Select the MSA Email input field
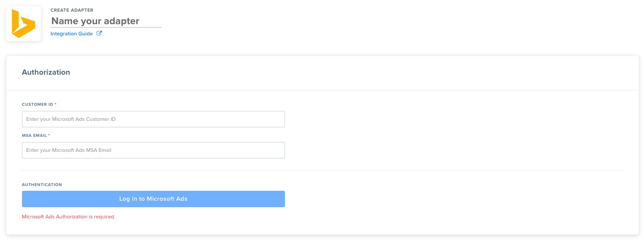The height and width of the screenshot is (240, 644). [x=153, y=150]
